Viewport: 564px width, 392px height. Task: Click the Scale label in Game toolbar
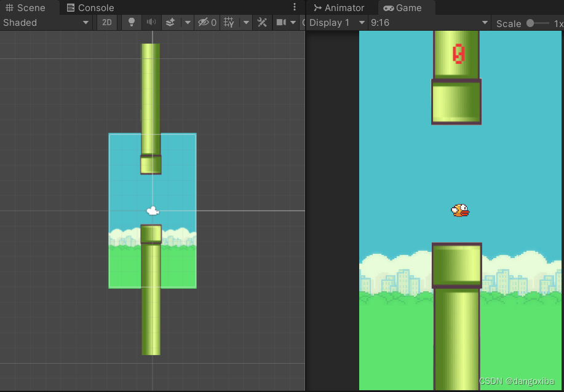(509, 24)
